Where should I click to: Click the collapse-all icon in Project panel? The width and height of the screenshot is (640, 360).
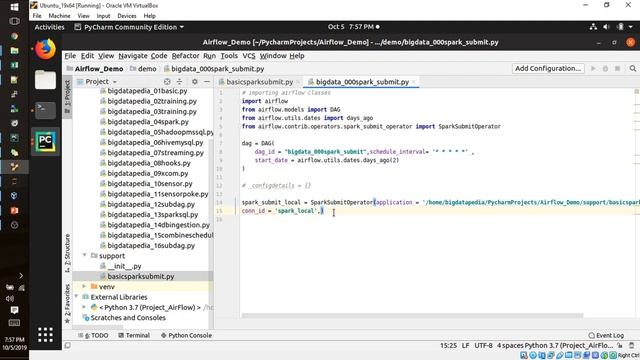[179, 82]
